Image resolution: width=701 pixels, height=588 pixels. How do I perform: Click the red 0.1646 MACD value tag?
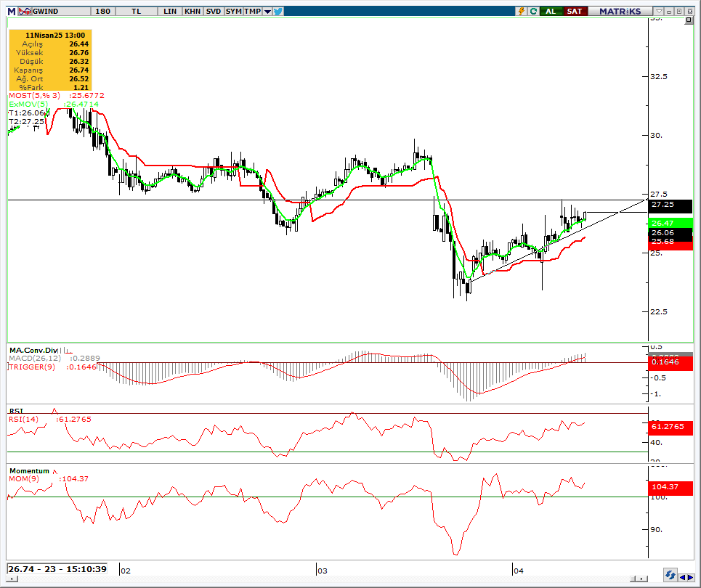pyautogui.click(x=670, y=362)
